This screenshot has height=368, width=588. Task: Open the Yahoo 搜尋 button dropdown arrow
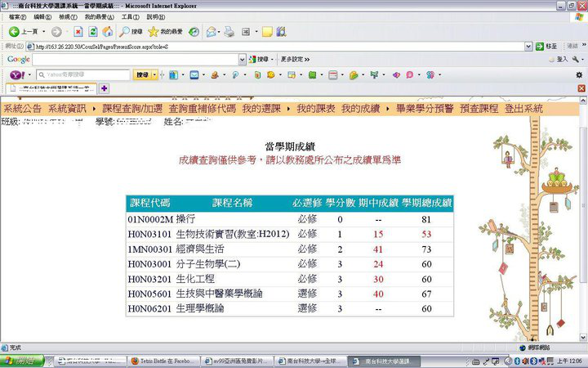pyautogui.click(x=155, y=74)
